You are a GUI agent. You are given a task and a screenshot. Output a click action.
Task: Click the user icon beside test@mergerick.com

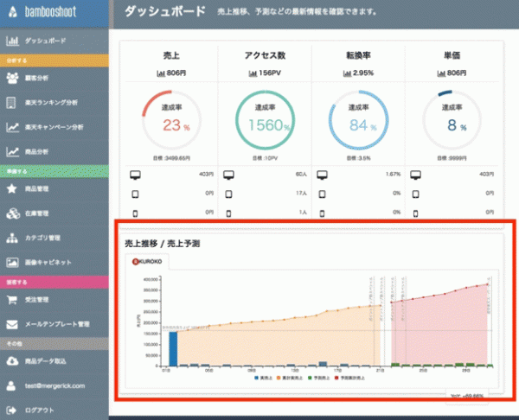coord(11,385)
